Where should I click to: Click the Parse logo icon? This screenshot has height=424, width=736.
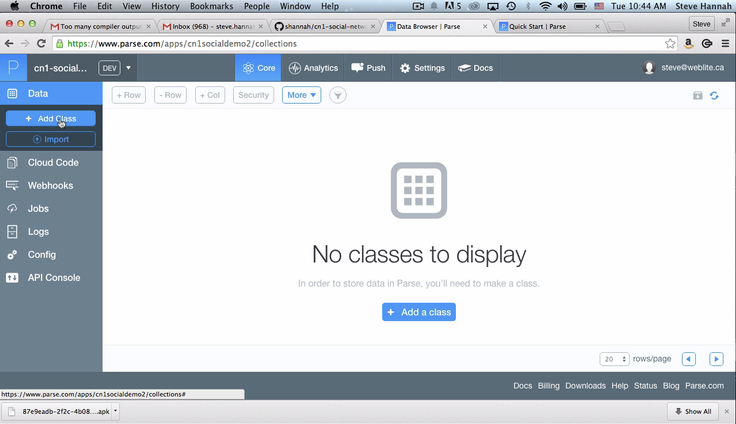[x=13, y=68]
